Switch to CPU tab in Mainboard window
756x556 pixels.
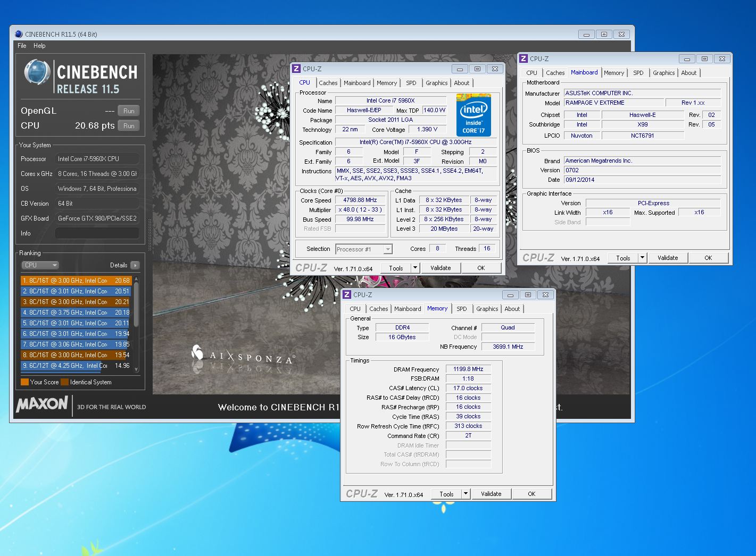click(531, 73)
